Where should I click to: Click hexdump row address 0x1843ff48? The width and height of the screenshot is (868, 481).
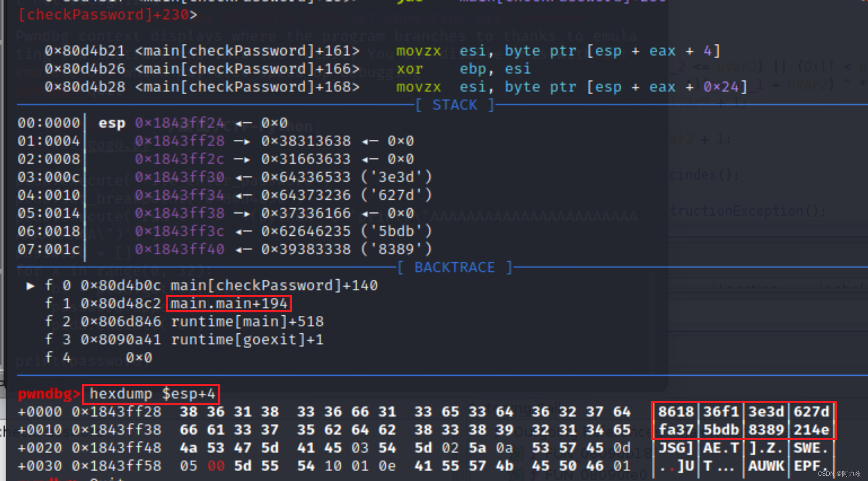(x=117, y=448)
